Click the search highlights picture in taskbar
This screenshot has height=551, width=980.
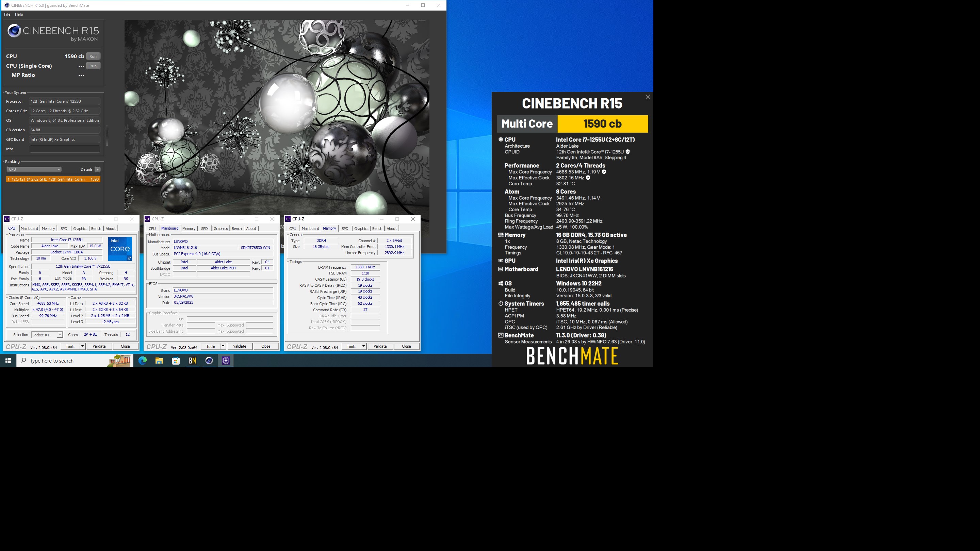pos(120,361)
